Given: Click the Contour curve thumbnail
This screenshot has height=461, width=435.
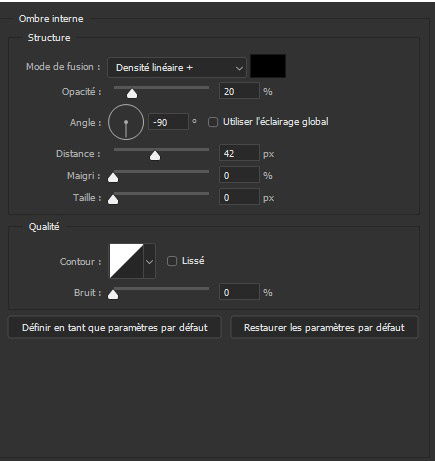Looking at the screenshot, I should 126,261.
